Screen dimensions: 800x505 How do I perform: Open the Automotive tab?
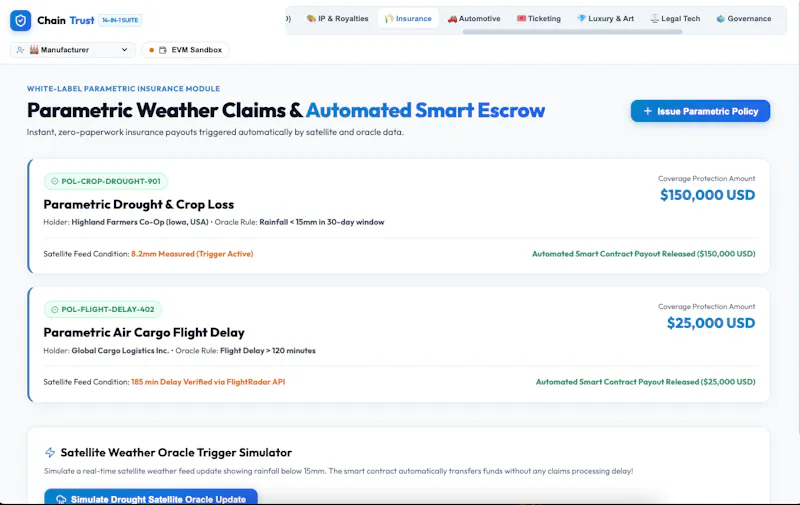[x=474, y=18]
